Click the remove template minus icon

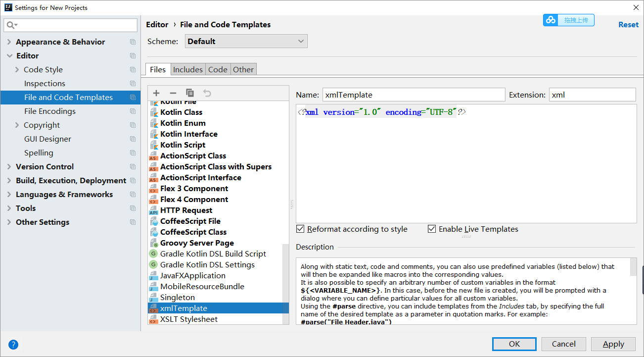(173, 93)
